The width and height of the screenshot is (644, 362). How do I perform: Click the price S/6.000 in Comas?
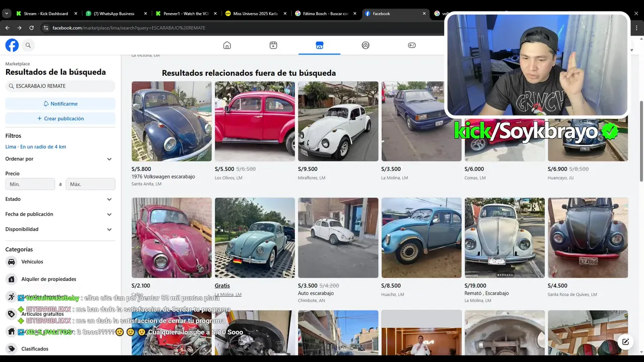(474, 169)
